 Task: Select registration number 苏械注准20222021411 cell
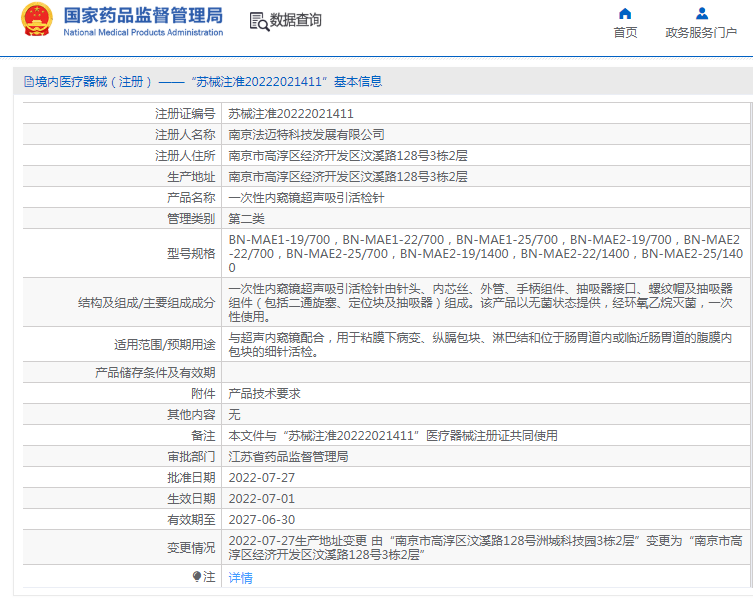click(x=291, y=113)
